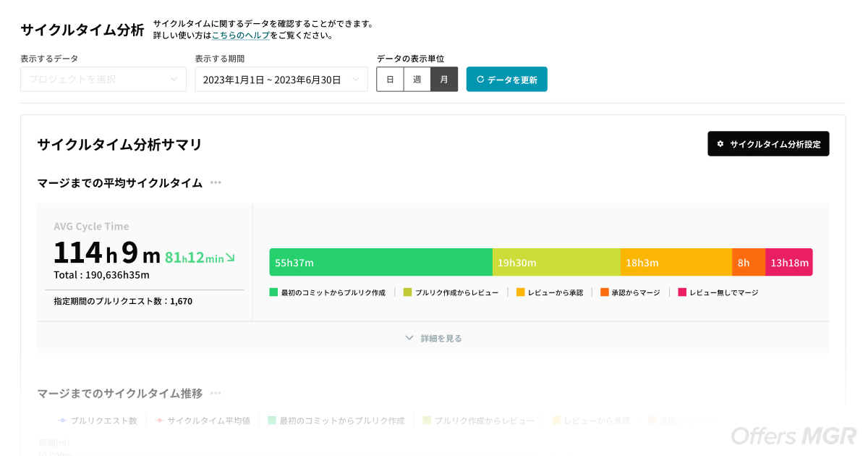Click the サイクルタイム分析設定 button
Screen dimensions: 868x456
[768, 144]
